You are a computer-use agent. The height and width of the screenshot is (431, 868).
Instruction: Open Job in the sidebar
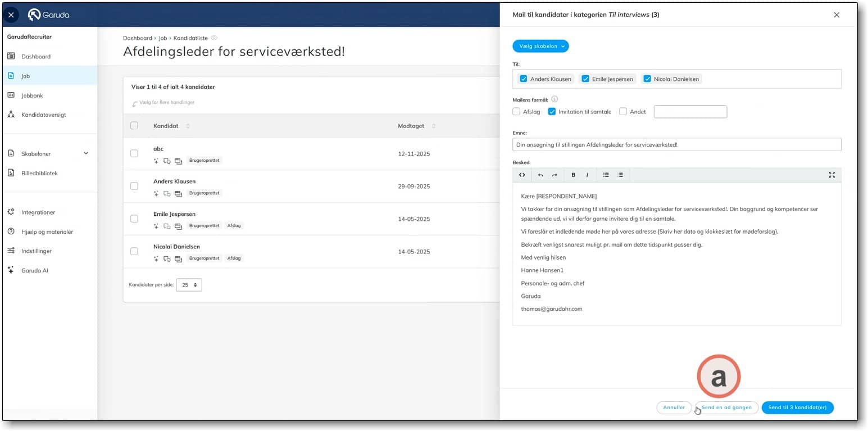pyautogui.click(x=50, y=76)
